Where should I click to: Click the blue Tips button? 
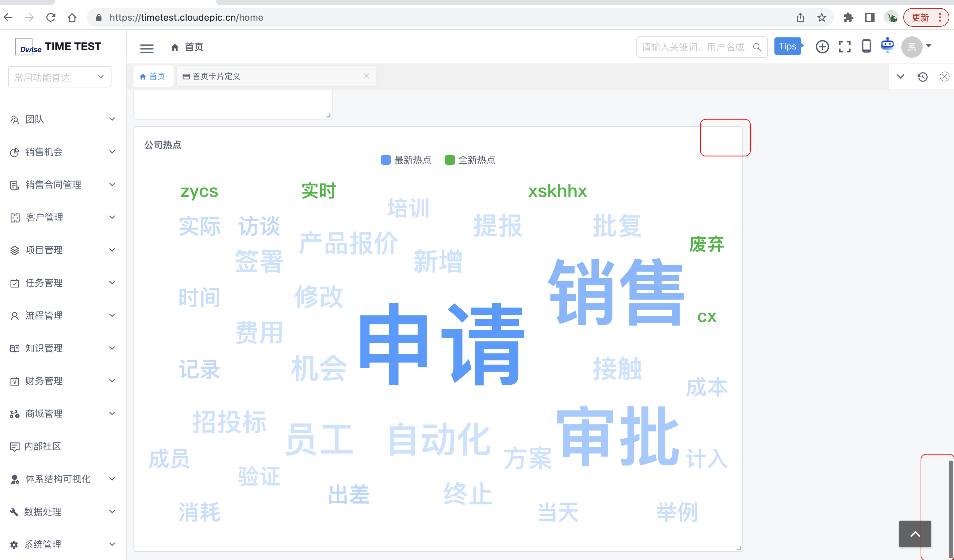pyautogui.click(x=787, y=46)
